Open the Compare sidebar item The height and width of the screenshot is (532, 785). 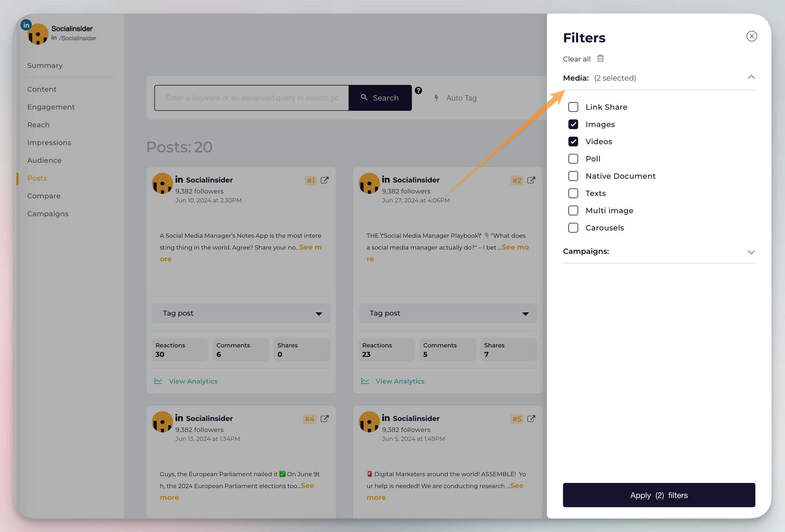click(x=44, y=196)
